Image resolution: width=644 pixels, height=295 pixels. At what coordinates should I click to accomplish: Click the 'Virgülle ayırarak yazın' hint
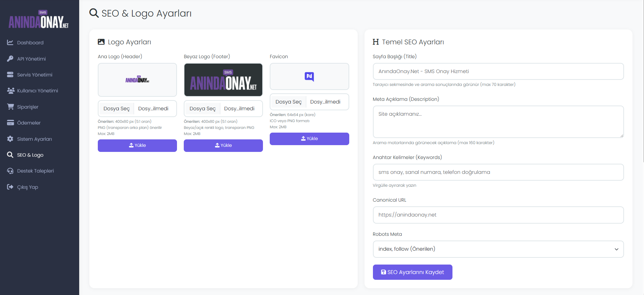[395, 185]
